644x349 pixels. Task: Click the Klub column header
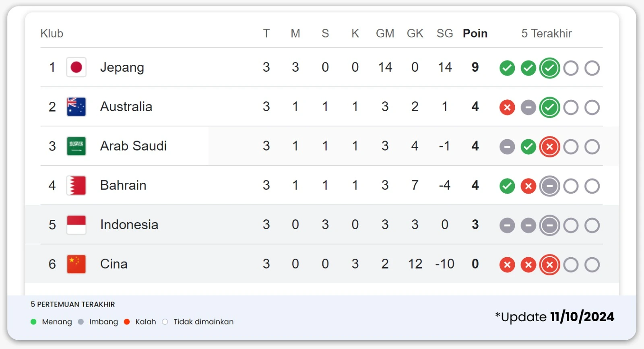52,33
